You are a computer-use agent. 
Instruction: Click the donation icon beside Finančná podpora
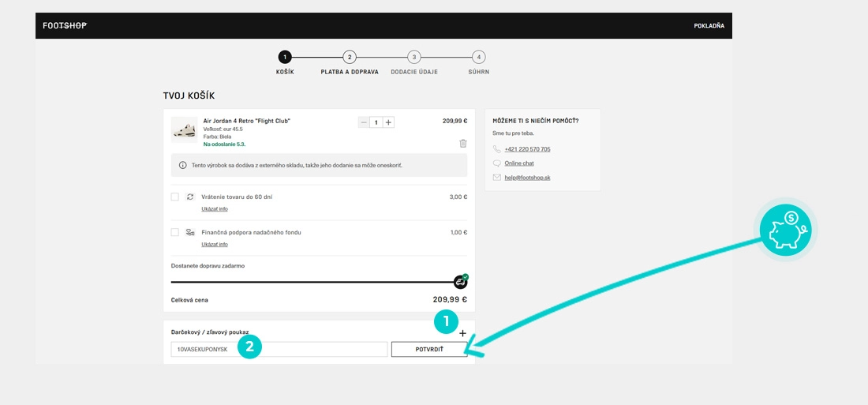point(190,232)
